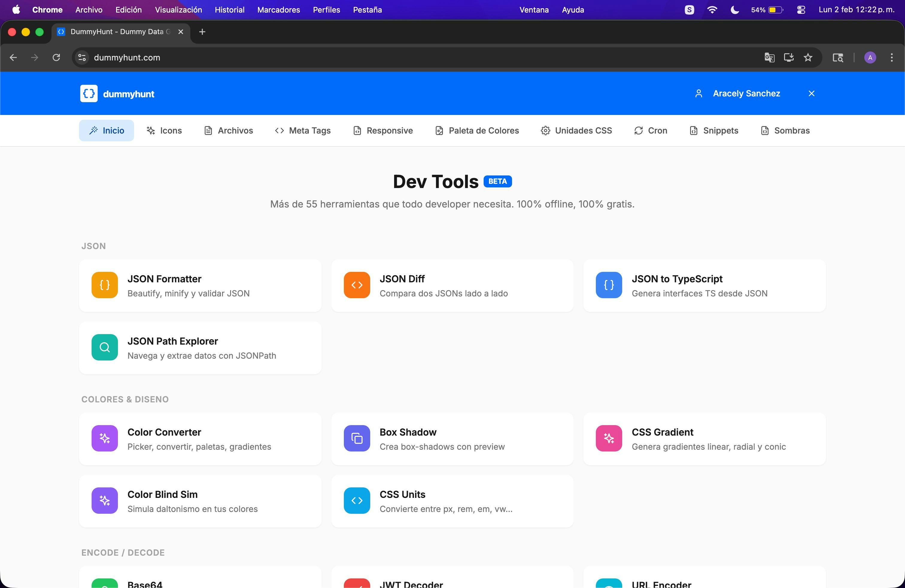Viewport: 905px width, 588px height.
Task: Click the Aracely Sanchez account name
Action: tap(746, 93)
